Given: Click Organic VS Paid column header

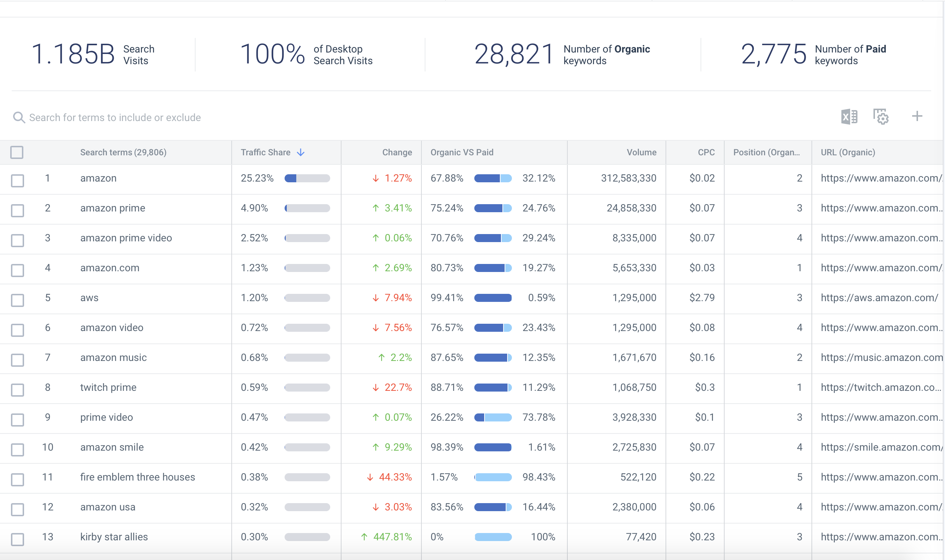Looking at the screenshot, I should click(x=462, y=152).
